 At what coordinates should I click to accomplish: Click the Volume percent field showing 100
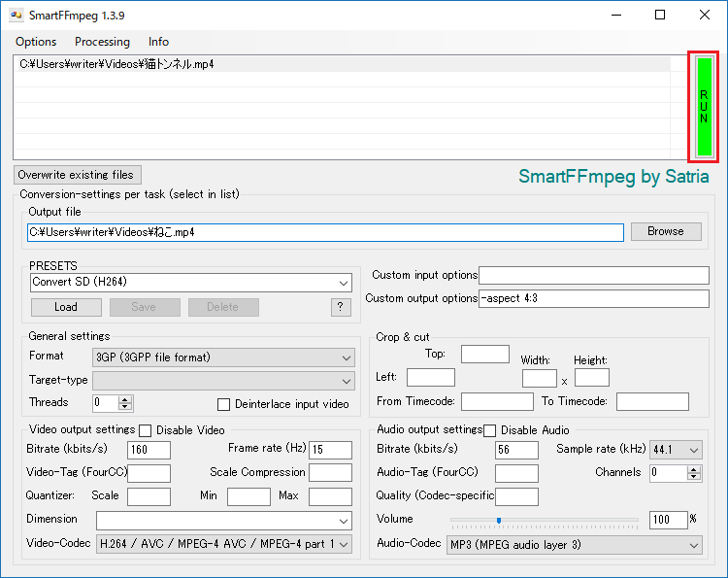[x=669, y=520]
